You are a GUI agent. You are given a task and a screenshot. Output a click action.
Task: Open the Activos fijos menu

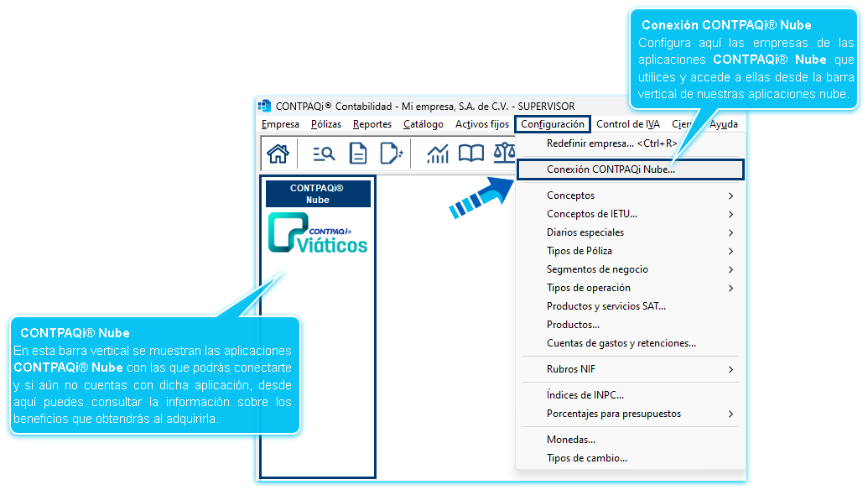482,124
